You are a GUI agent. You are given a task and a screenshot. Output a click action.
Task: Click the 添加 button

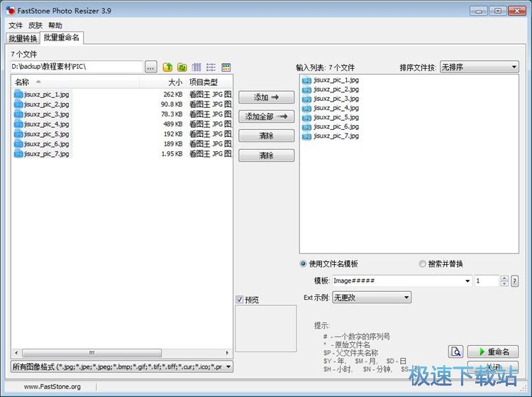click(x=266, y=97)
